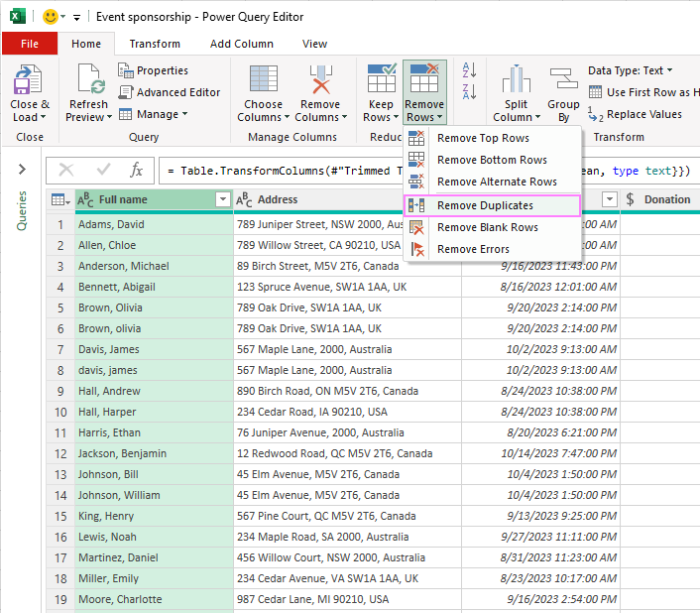Click the smiley feedback icon
Image resolution: width=700 pixels, height=613 pixels.
click(50, 17)
